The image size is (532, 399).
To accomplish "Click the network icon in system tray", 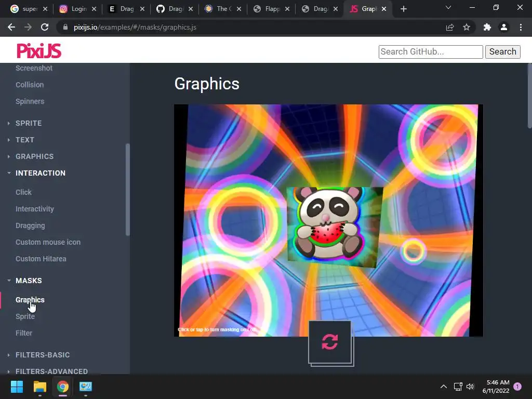I will pos(458,387).
